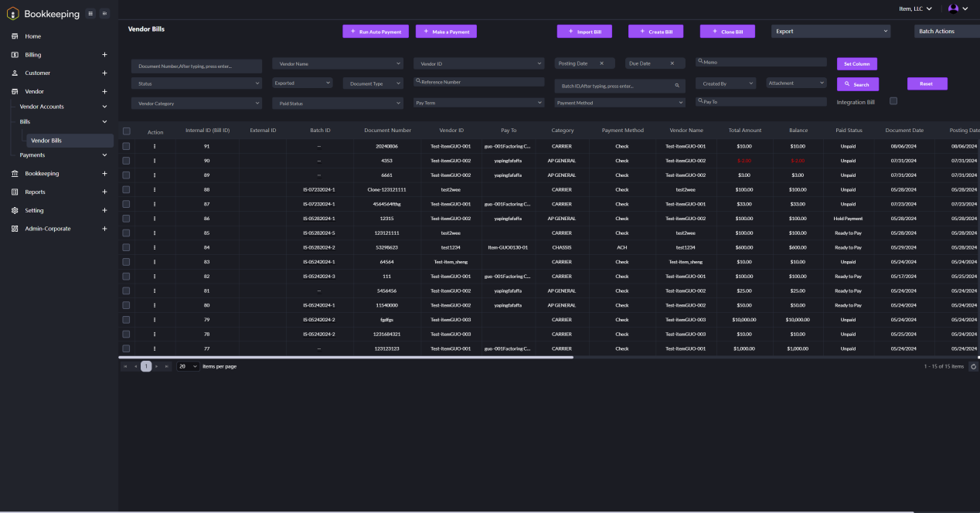This screenshot has height=513, width=980.
Task: Clear the Posting Date filter with X
Action: [x=601, y=63]
